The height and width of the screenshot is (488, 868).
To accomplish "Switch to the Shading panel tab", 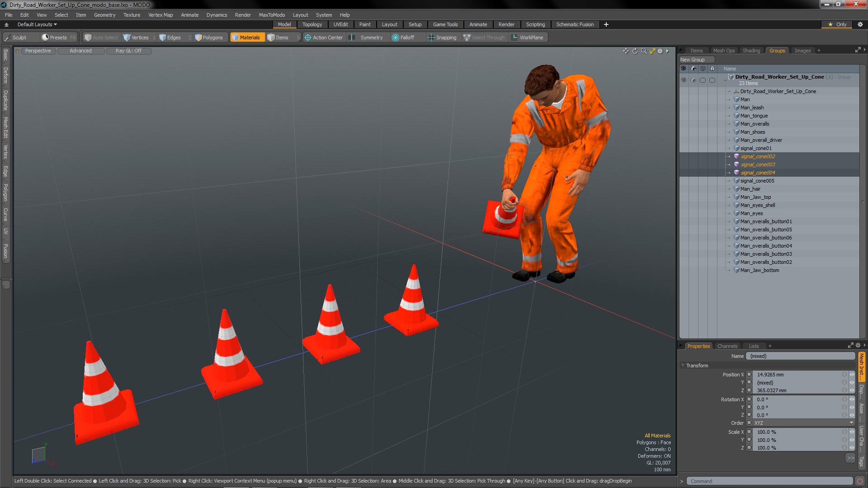I will coord(751,51).
